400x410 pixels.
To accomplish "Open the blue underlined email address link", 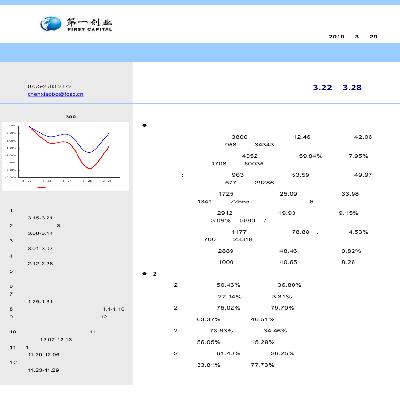I will 55,94.
